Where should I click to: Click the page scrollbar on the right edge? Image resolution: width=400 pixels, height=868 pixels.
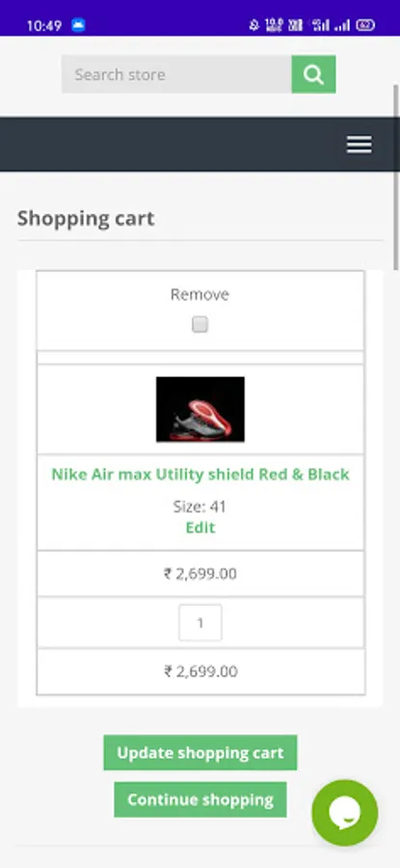tap(396, 177)
